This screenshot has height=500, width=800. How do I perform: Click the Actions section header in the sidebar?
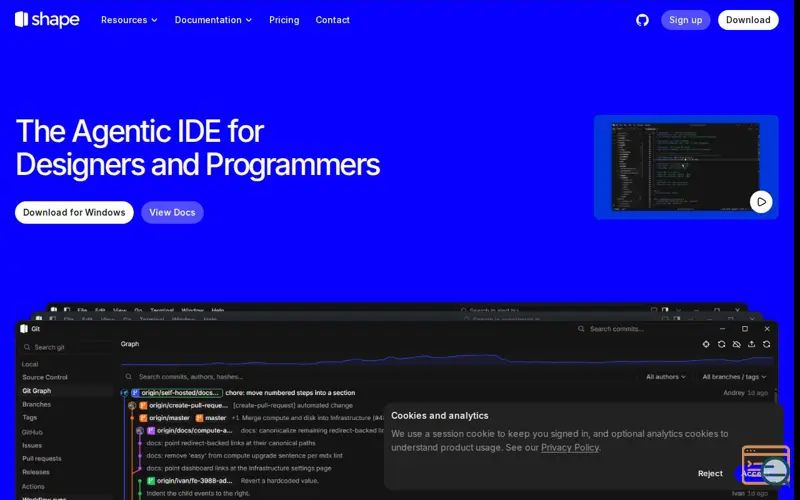(33, 487)
